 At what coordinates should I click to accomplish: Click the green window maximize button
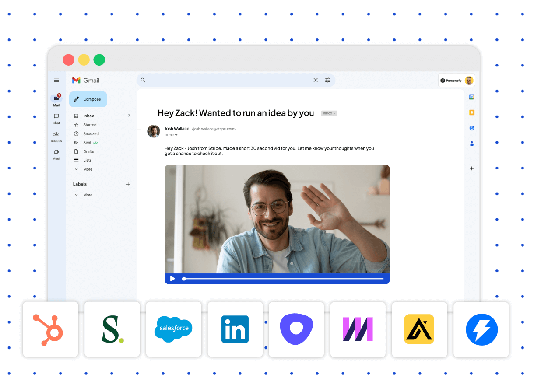[x=99, y=59]
